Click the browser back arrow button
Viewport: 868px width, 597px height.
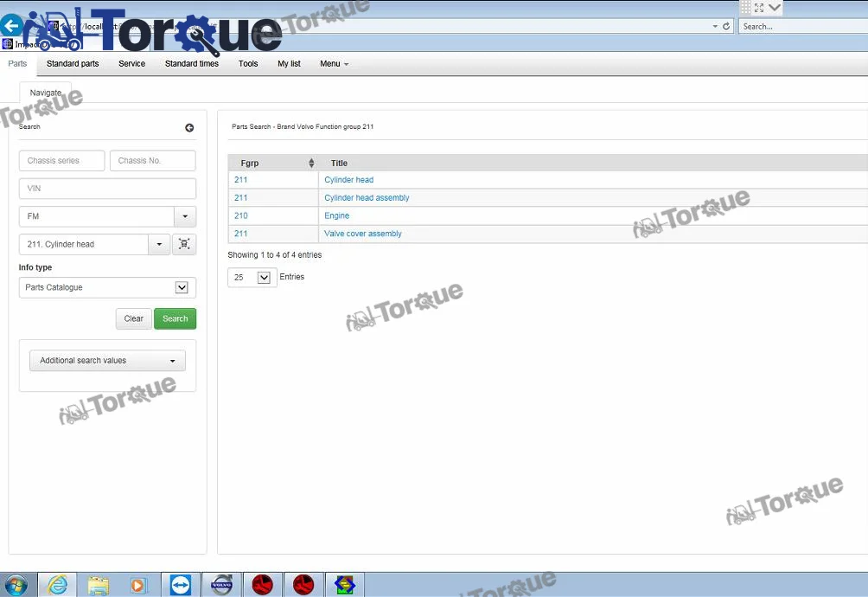point(11,25)
